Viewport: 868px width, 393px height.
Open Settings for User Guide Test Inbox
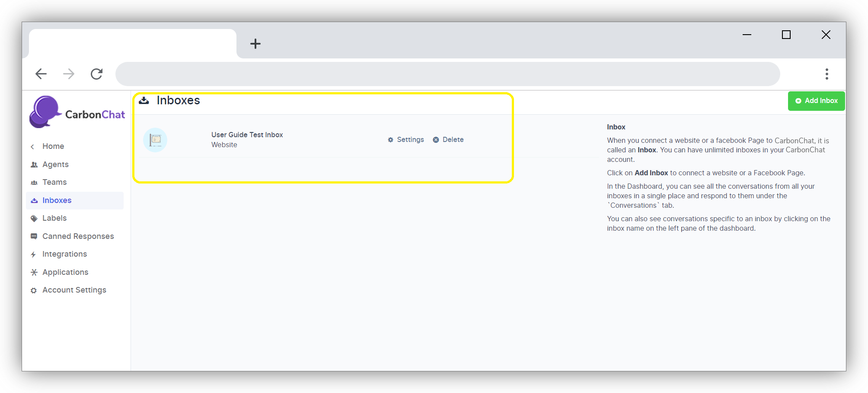click(x=406, y=140)
